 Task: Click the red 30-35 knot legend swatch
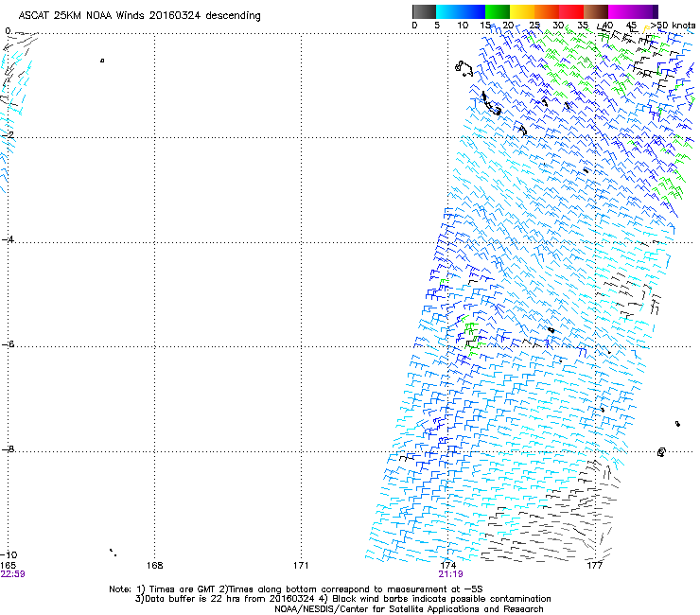tap(571, 11)
